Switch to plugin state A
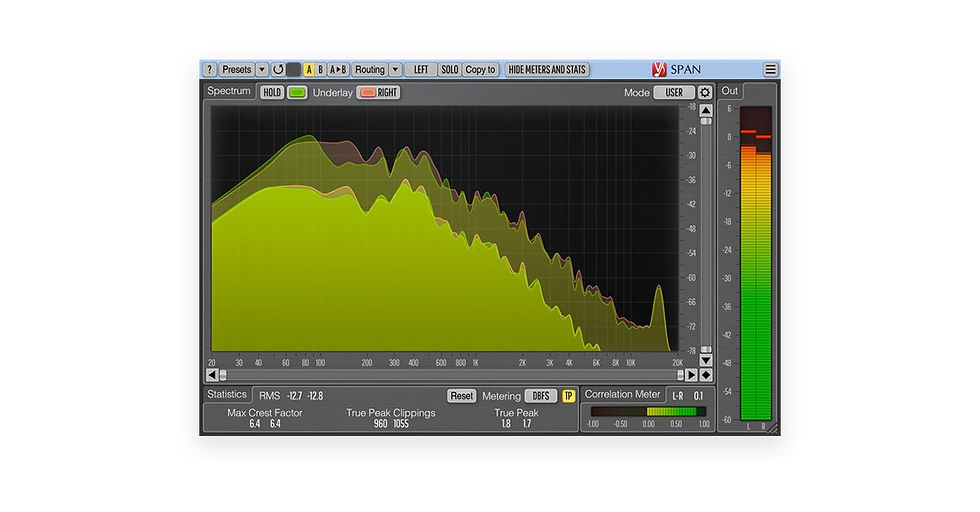This screenshot has height=512, width=980. (x=309, y=69)
